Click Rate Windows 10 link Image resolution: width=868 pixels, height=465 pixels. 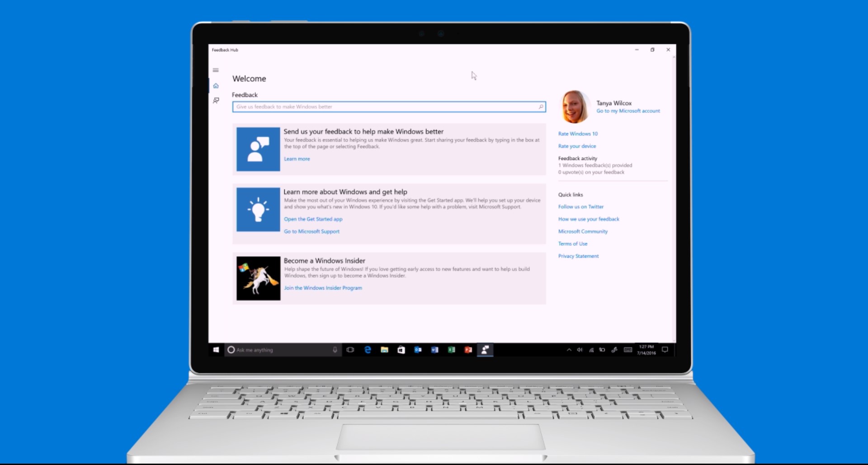(x=578, y=134)
